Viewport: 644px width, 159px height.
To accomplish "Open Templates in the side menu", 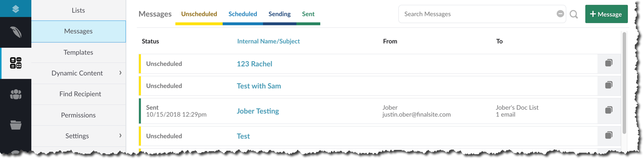I will coord(78,52).
